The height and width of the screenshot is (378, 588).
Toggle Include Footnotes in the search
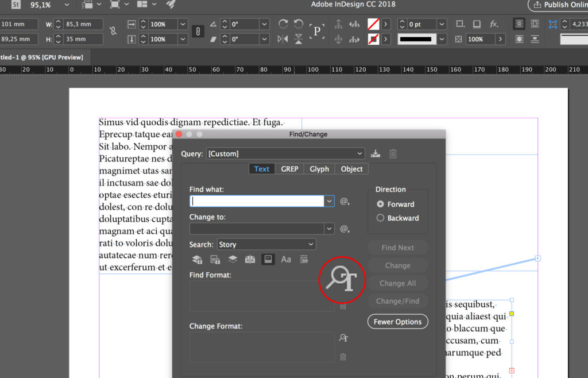pyautogui.click(x=268, y=259)
